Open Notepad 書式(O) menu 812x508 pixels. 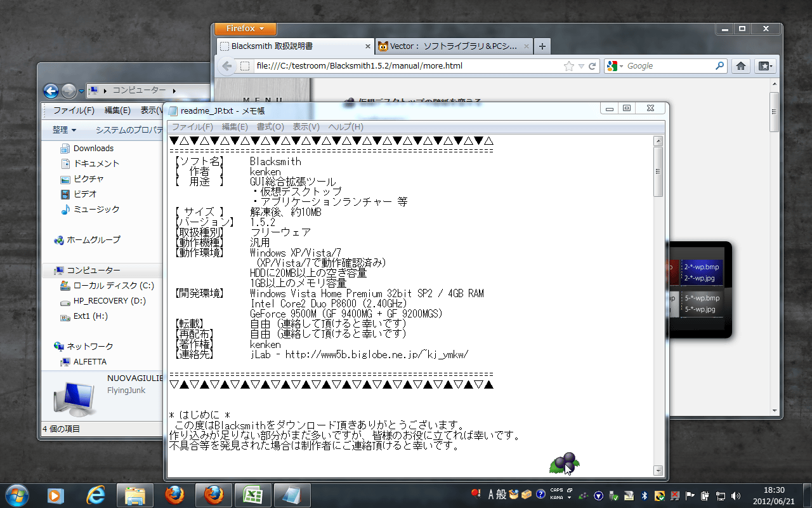270,127
